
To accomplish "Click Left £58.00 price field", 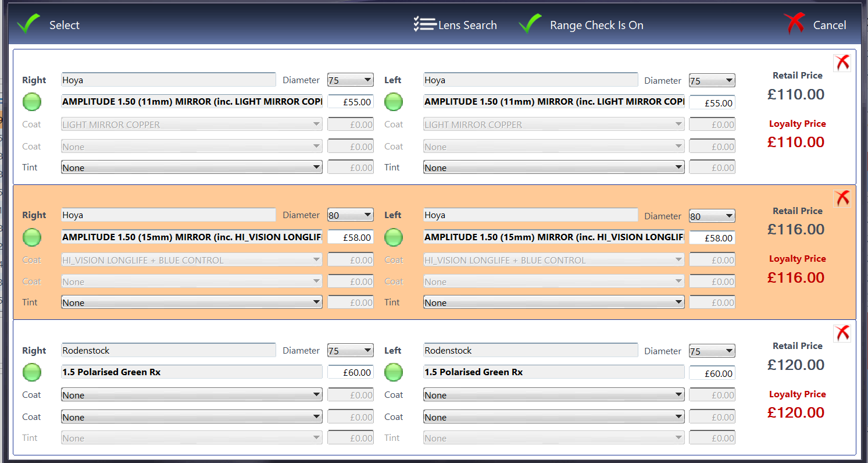I will (712, 238).
